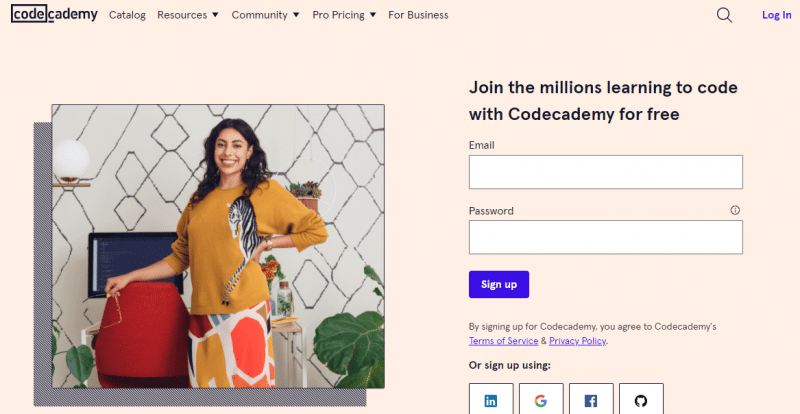The image size is (800, 414).
Task: Sign up using LinkedIn icon
Action: (491, 400)
